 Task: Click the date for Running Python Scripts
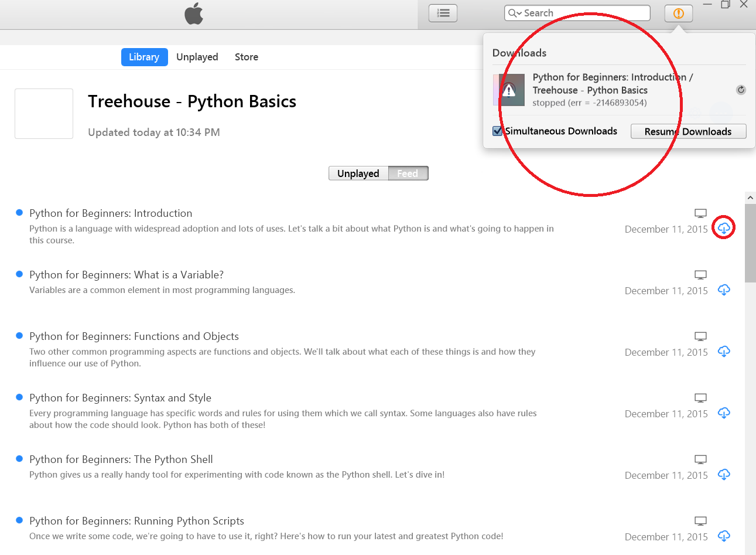pos(666,537)
